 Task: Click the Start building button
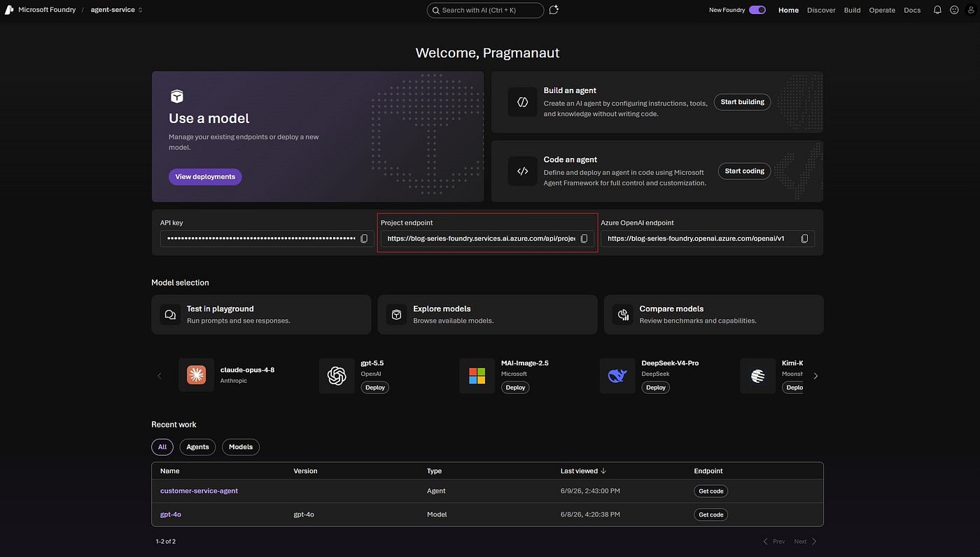pyautogui.click(x=742, y=101)
